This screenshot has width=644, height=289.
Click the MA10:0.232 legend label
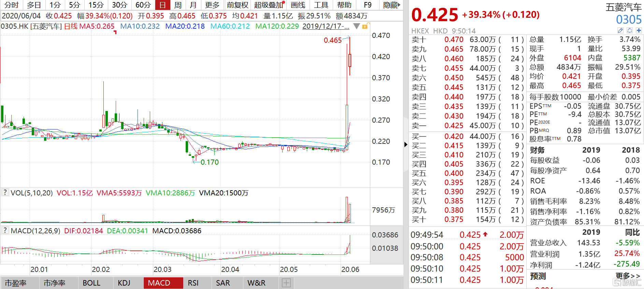click(140, 26)
